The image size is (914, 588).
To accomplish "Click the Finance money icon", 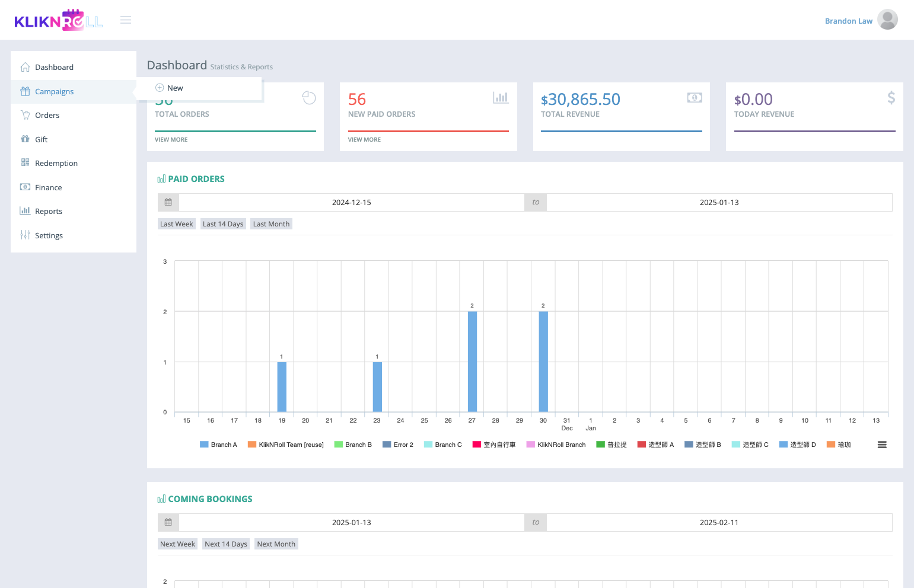I will [x=25, y=187].
